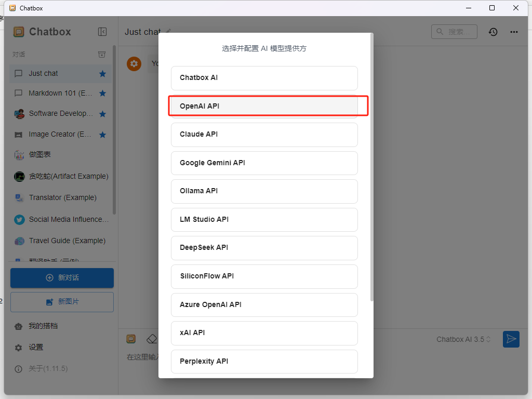Open 关于(1.11.5) about page
The height and width of the screenshot is (399, 532).
(48, 368)
